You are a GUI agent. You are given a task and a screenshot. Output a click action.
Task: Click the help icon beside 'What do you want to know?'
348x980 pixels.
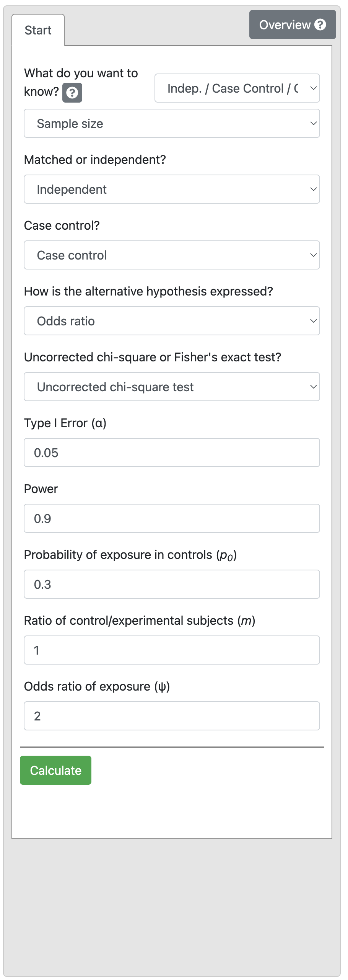coord(72,93)
